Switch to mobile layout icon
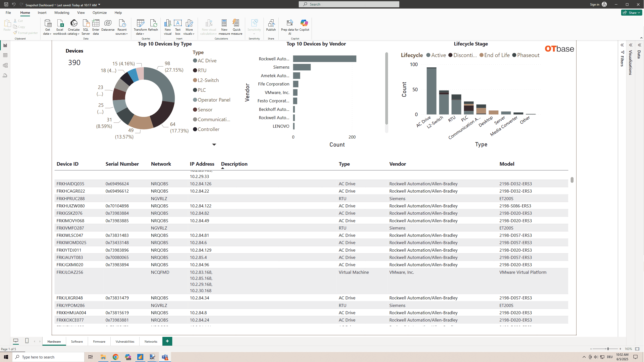This screenshot has width=644, height=362. 27,341
